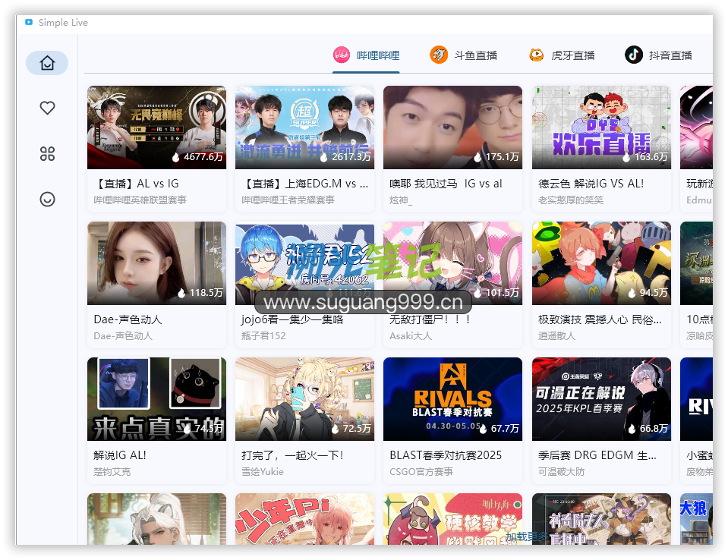Click the 94.5万 popularity count

pyautogui.click(x=648, y=293)
